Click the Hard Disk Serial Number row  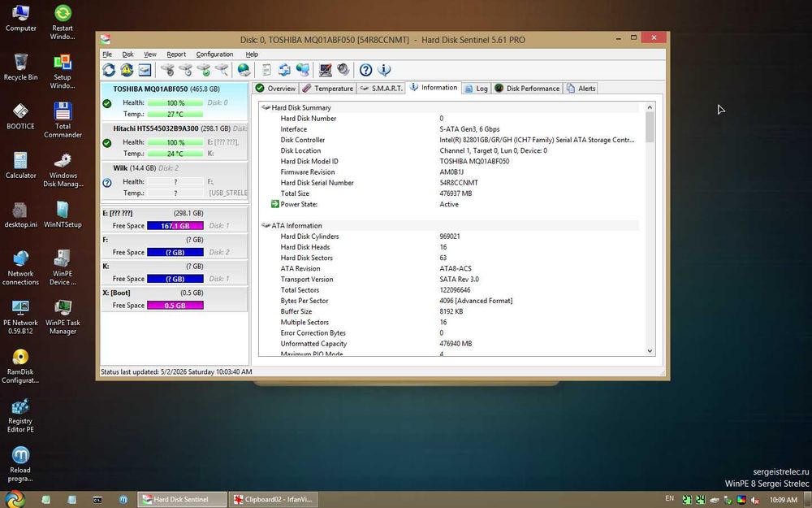(451, 182)
